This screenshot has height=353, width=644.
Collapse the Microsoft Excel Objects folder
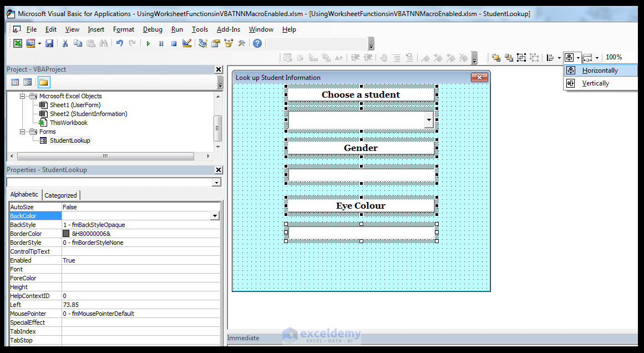[x=23, y=96]
